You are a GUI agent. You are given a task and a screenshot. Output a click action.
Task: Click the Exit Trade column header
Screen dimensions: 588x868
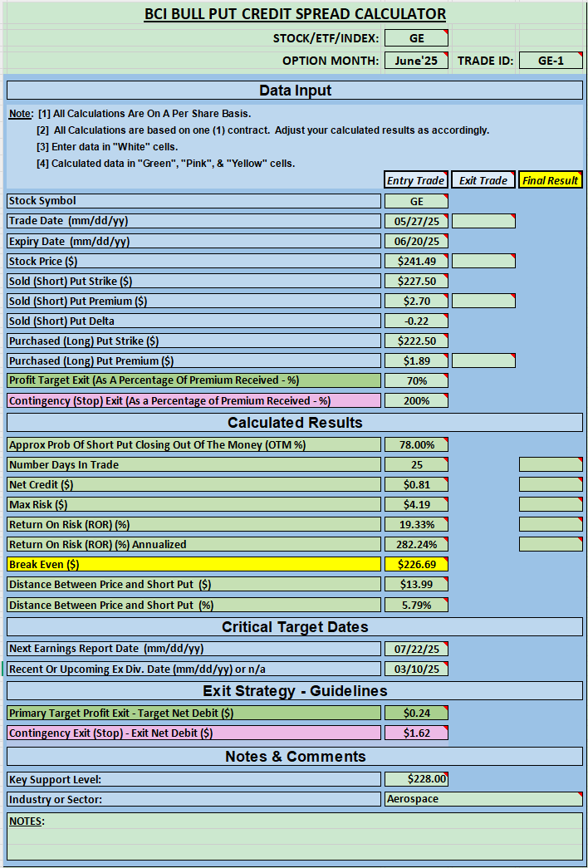click(x=483, y=180)
